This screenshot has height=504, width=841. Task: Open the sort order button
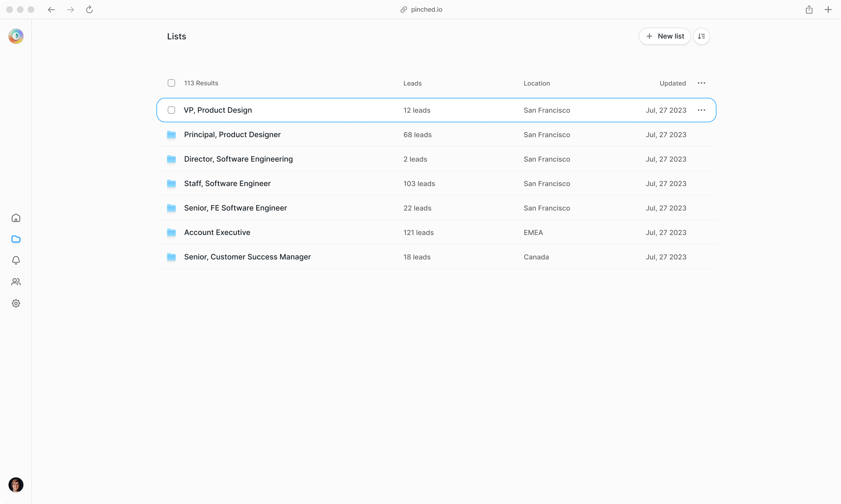pyautogui.click(x=701, y=36)
